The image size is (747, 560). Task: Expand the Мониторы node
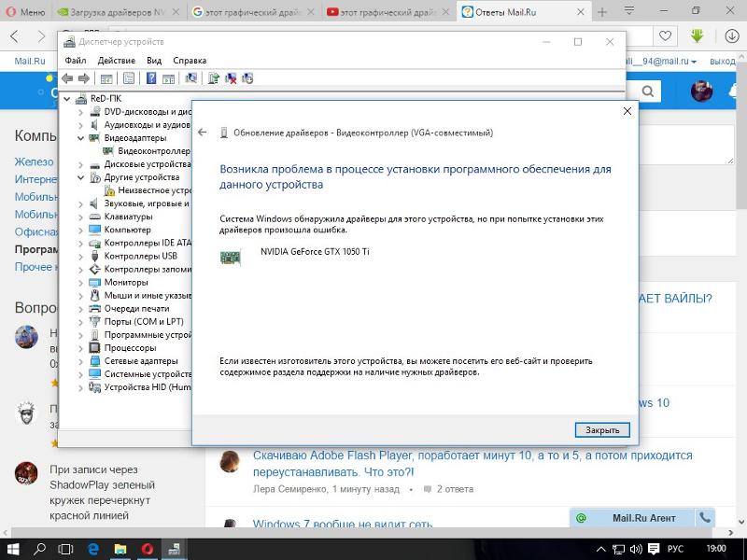pos(80,283)
